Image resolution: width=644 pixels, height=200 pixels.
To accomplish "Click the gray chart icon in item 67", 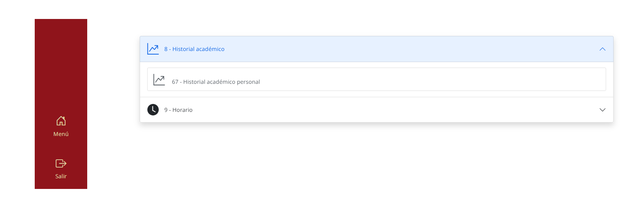I will (x=159, y=80).
